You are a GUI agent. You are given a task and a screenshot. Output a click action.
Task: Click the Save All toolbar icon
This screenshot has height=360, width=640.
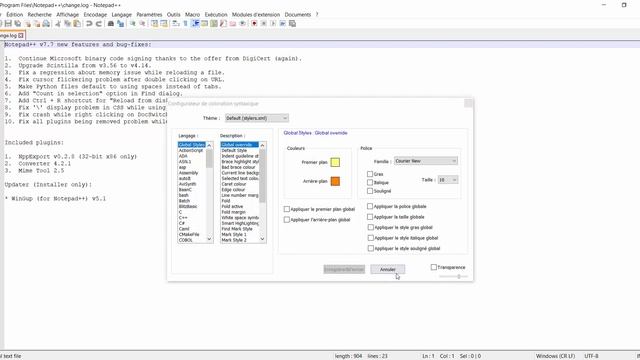point(18,24)
